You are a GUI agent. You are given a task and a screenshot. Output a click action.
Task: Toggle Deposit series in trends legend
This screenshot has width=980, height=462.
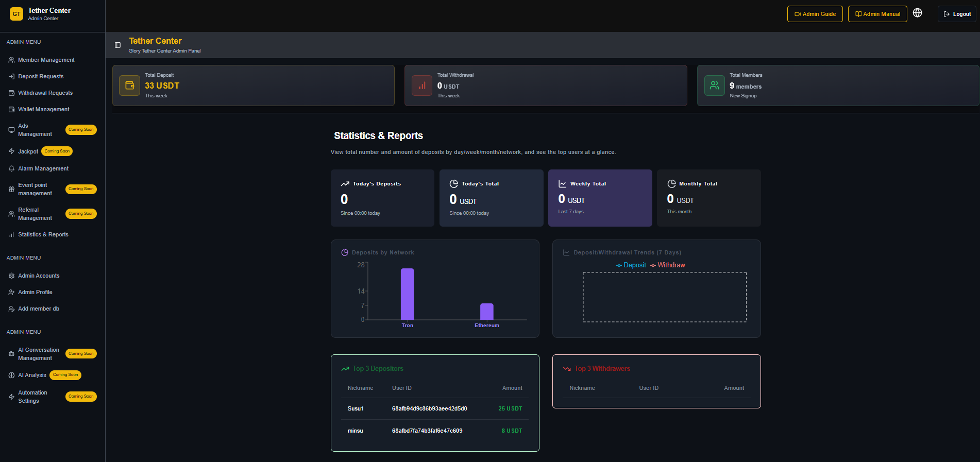coord(631,265)
